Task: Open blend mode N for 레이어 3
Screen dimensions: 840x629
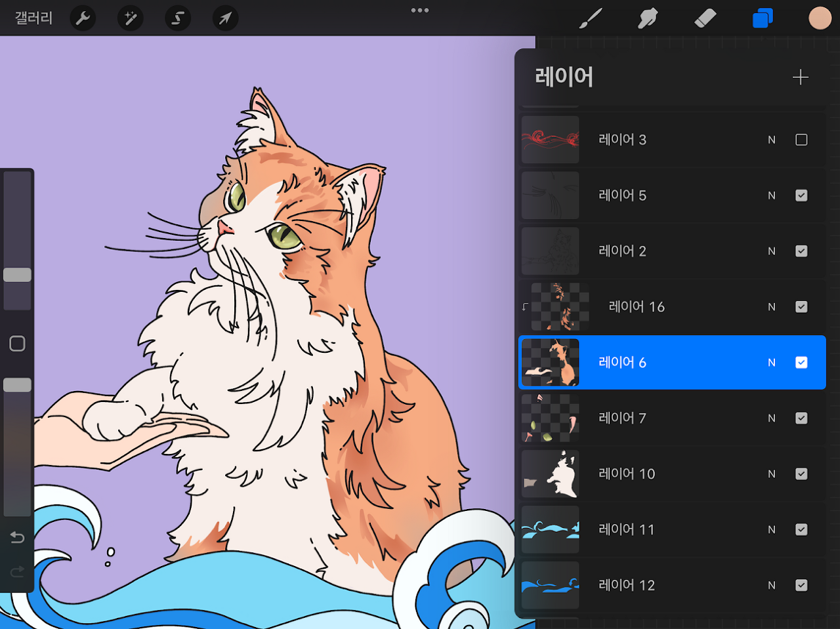Action: point(772,140)
